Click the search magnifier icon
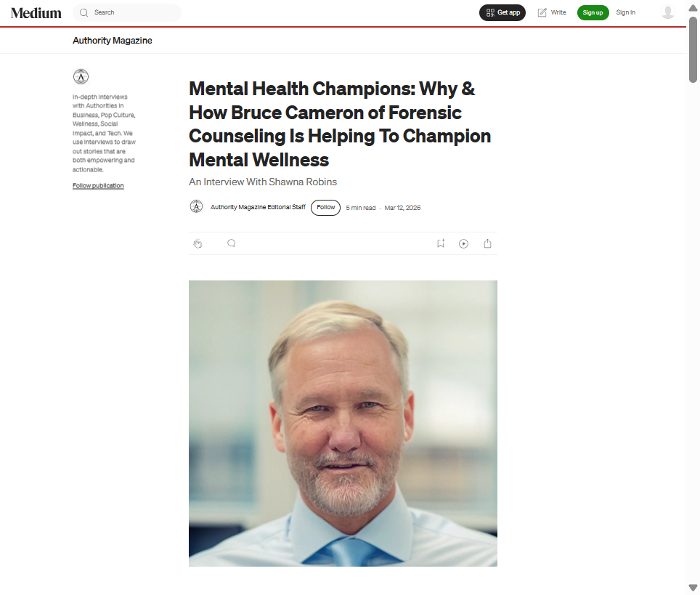The width and height of the screenshot is (700, 595). (84, 12)
